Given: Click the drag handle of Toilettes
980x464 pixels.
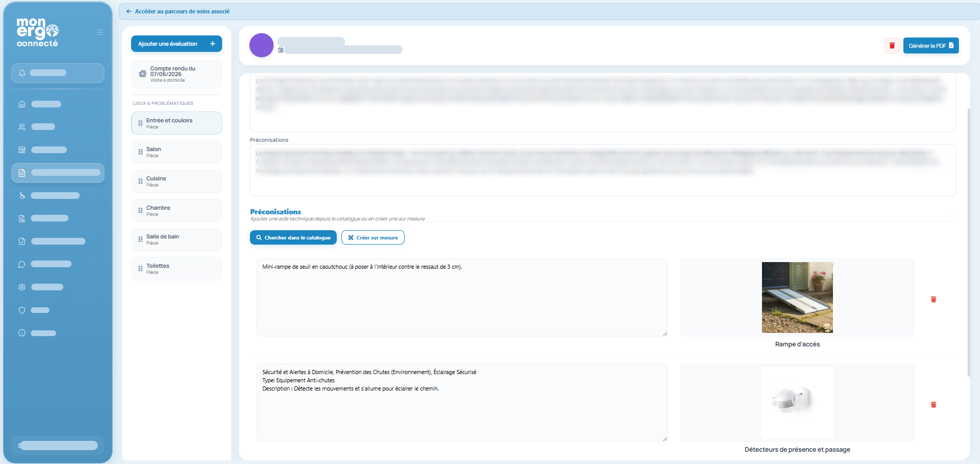Looking at the screenshot, I should coord(140,269).
